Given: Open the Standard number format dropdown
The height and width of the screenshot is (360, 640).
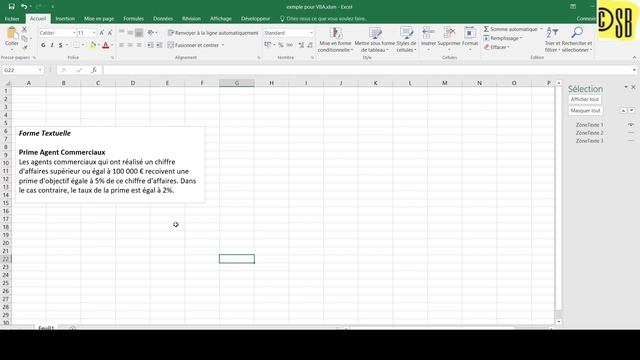Looking at the screenshot, I should coord(311,33).
